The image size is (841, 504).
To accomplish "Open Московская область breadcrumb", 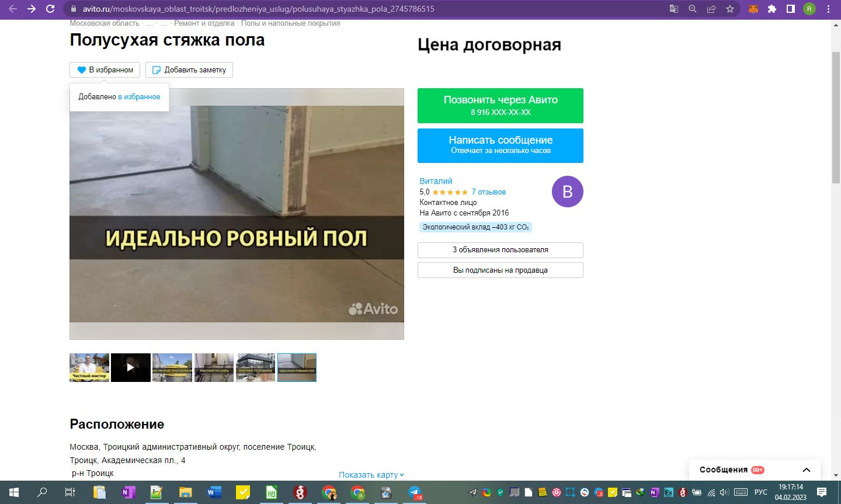I will click(105, 23).
